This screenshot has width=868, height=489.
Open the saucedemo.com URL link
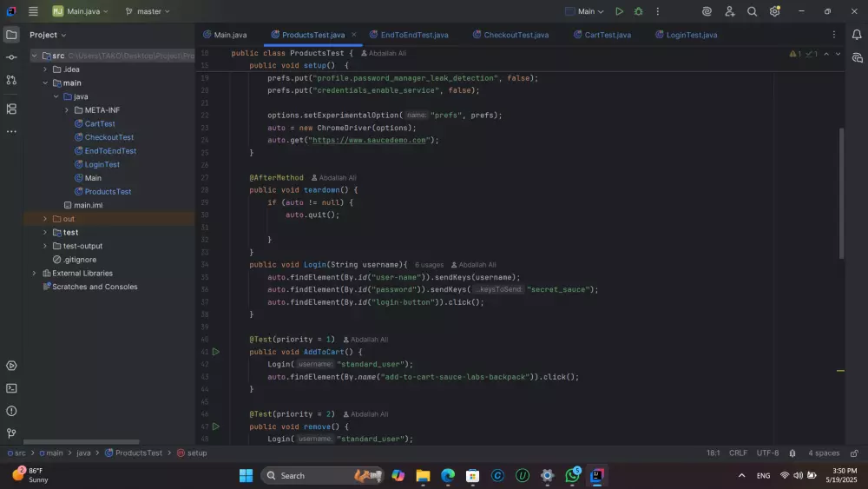point(369,140)
